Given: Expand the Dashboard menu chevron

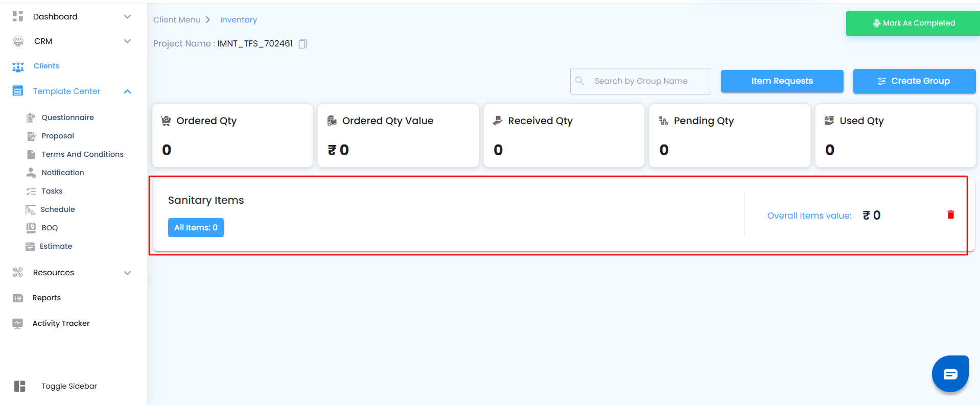Looking at the screenshot, I should 127,17.
